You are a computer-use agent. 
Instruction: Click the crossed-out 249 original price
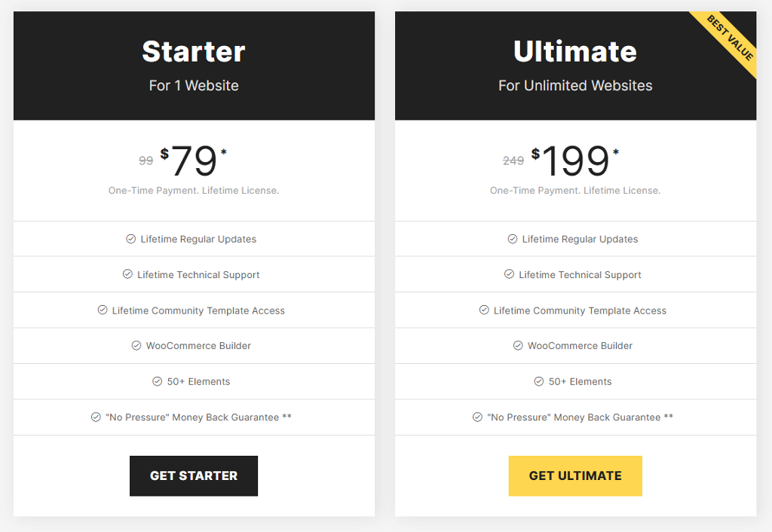513,161
